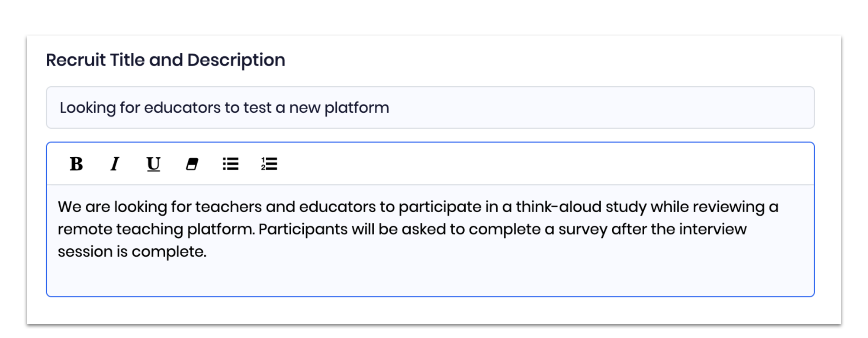Click "remote teaching platform" in the description
Image resolution: width=868 pixels, height=338 pixels.
click(x=156, y=229)
